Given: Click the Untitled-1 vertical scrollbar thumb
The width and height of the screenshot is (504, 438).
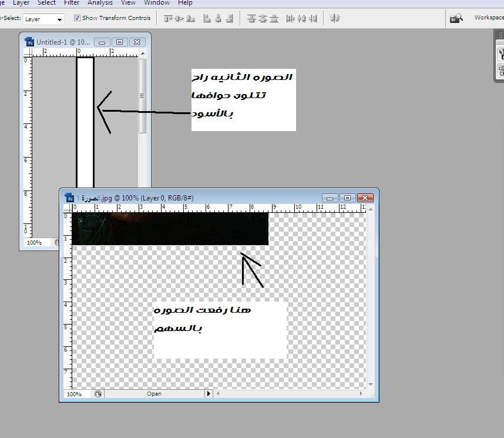Looking at the screenshot, I should [x=142, y=96].
